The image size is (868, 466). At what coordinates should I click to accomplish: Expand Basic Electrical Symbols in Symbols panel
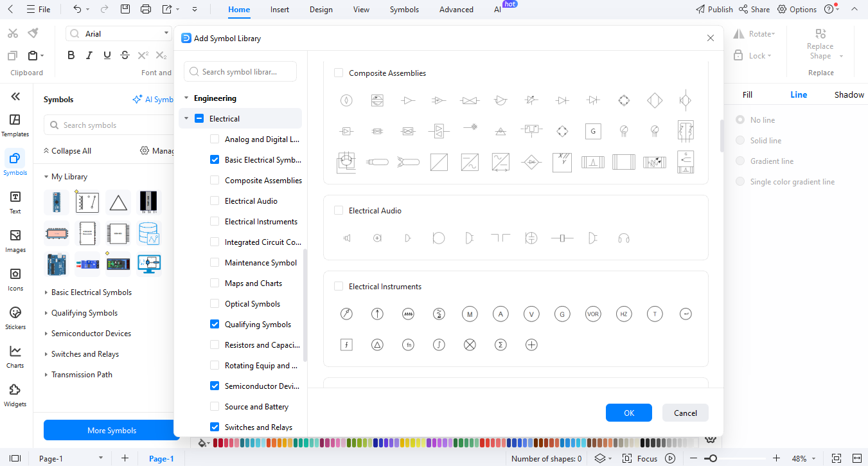click(x=46, y=292)
